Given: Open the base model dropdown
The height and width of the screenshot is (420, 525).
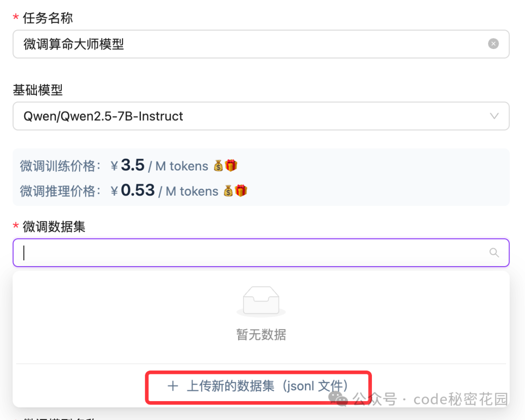Looking at the screenshot, I should click(261, 116).
